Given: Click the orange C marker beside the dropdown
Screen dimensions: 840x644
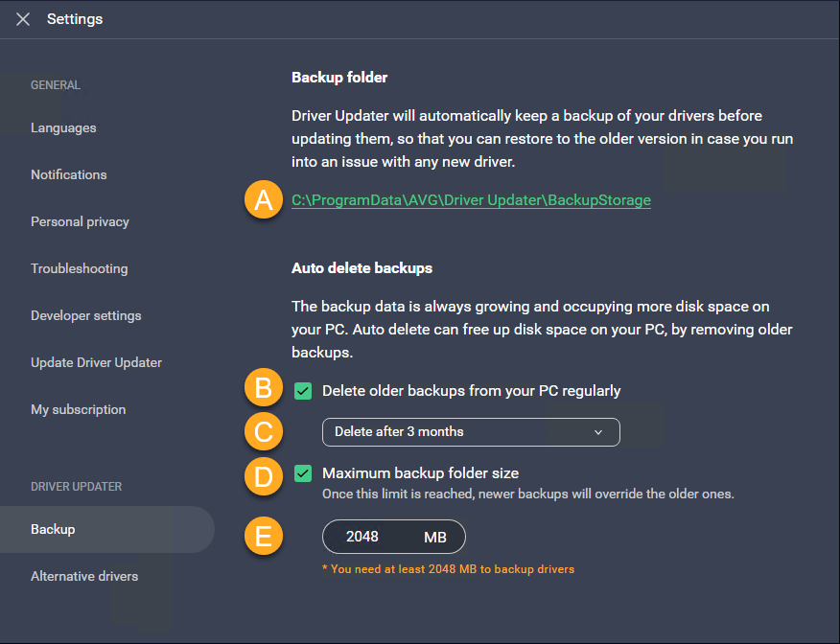Looking at the screenshot, I should coord(263,432).
